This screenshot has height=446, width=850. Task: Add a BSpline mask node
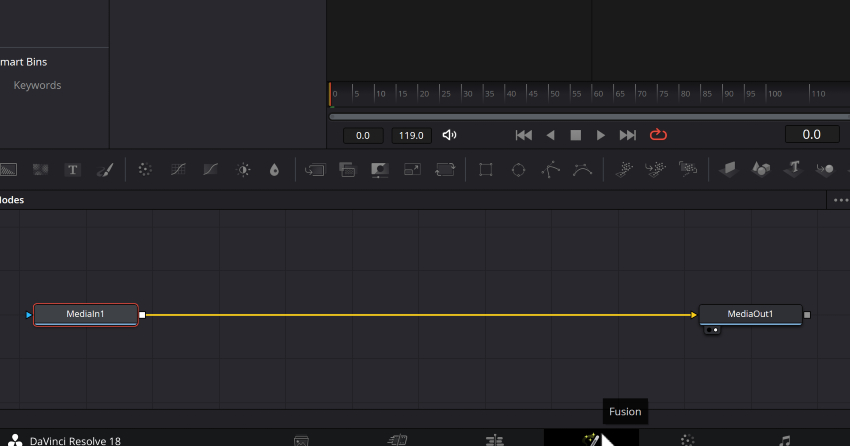click(583, 170)
